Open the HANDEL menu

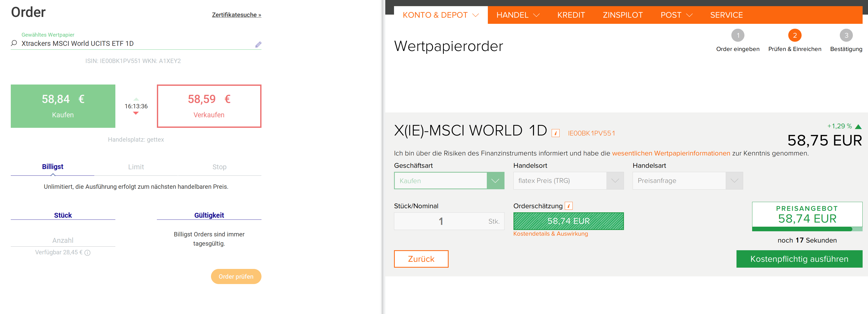518,15
